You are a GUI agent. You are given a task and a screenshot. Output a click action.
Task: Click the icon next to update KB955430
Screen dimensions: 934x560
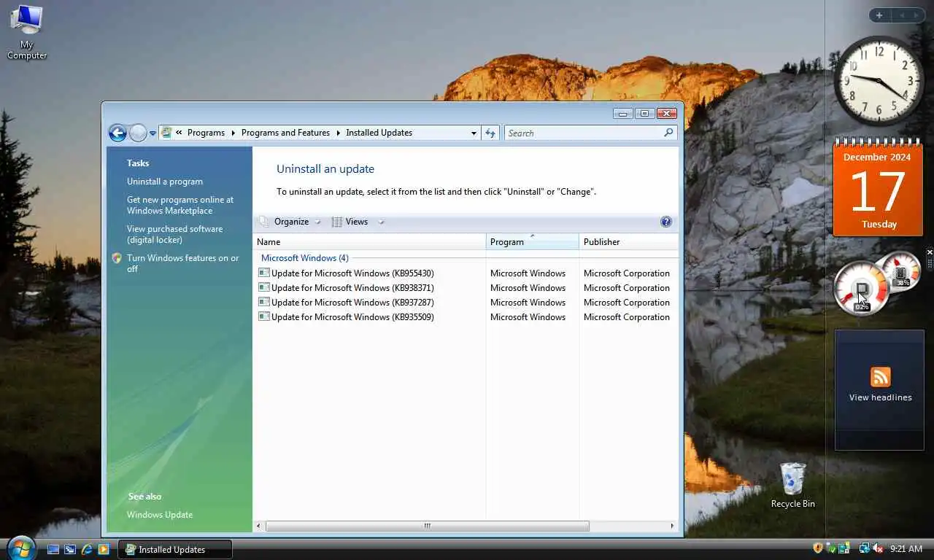pyautogui.click(x=264, y=273)
